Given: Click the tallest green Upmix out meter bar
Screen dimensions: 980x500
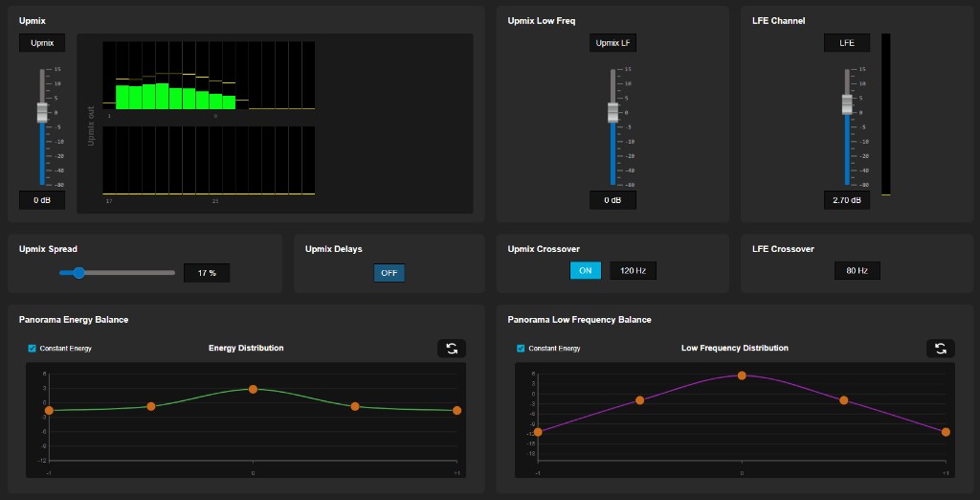Looking at the screenshot, I should 162,97.
